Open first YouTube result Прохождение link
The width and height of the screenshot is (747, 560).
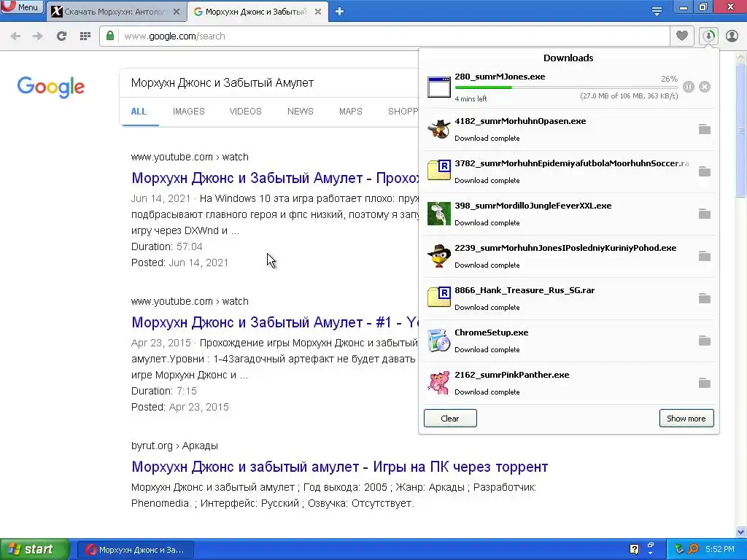click(x=275, y=178)
